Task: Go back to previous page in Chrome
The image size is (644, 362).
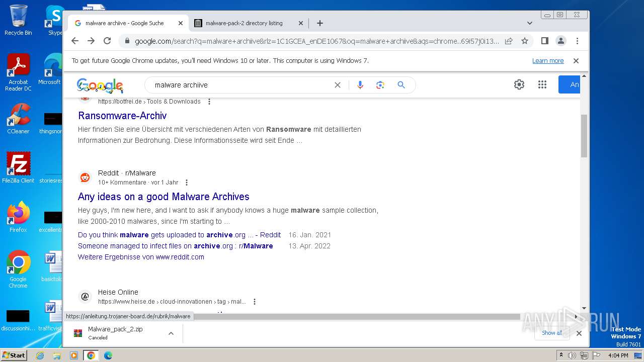Action: pyautogui.click(x=75, y=41)
